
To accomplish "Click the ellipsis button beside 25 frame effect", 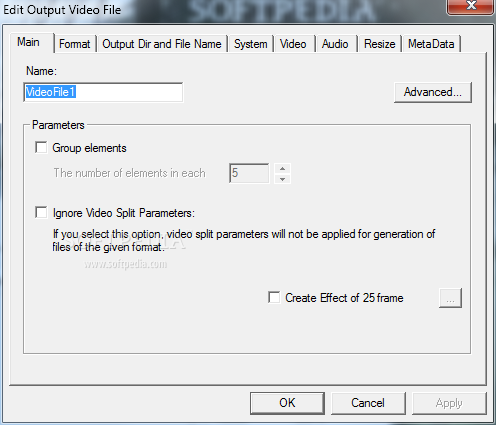I will click(450, 298).
